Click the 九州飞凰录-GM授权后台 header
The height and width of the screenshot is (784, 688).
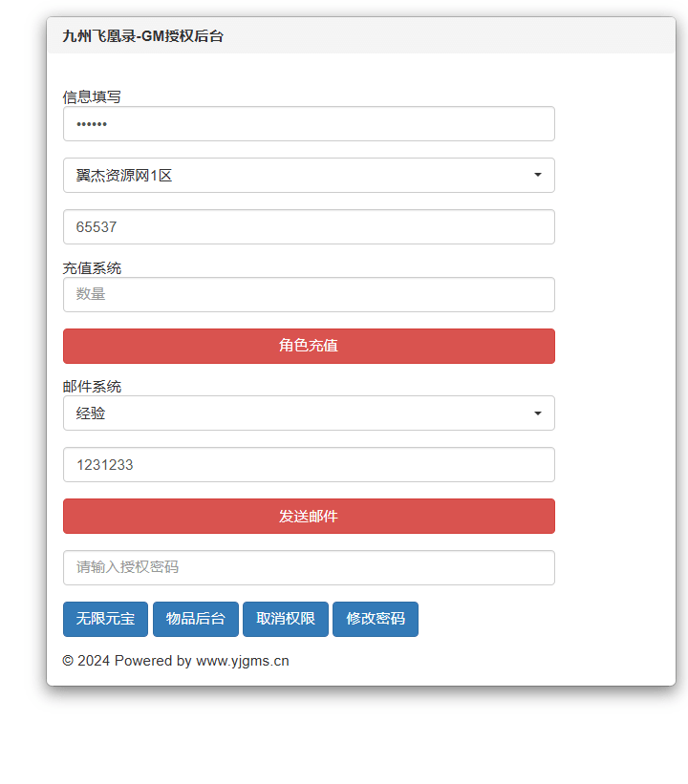point(141,36)
